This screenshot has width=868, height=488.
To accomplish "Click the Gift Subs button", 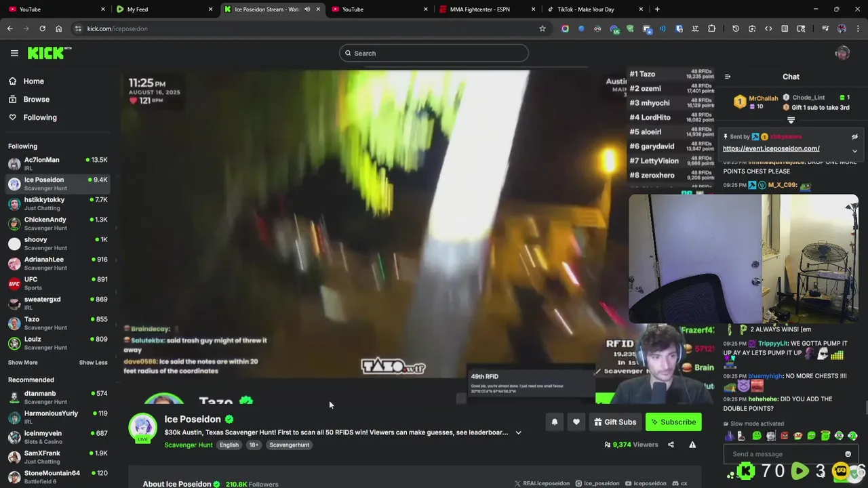I will [x=615, y=422].
